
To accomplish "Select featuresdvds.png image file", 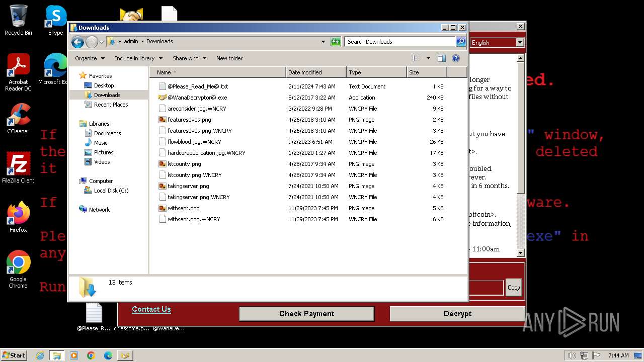I will pos(189,120).
